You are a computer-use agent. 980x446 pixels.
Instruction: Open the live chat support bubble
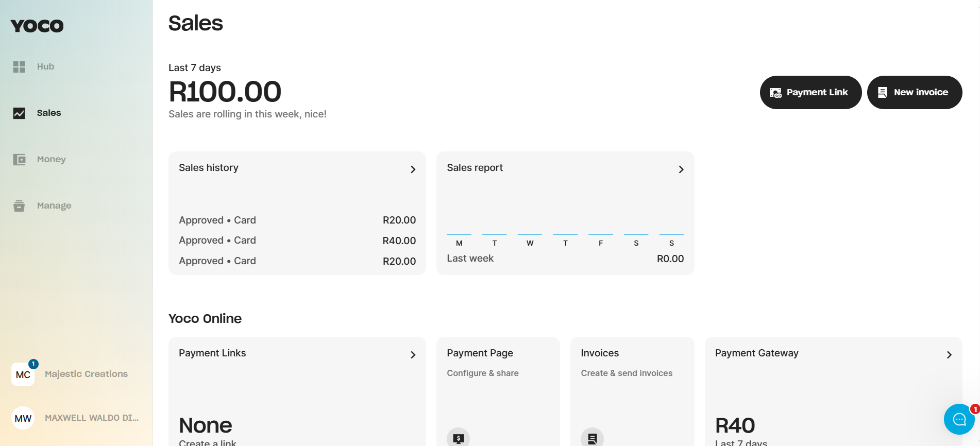(x=959, y=419)
